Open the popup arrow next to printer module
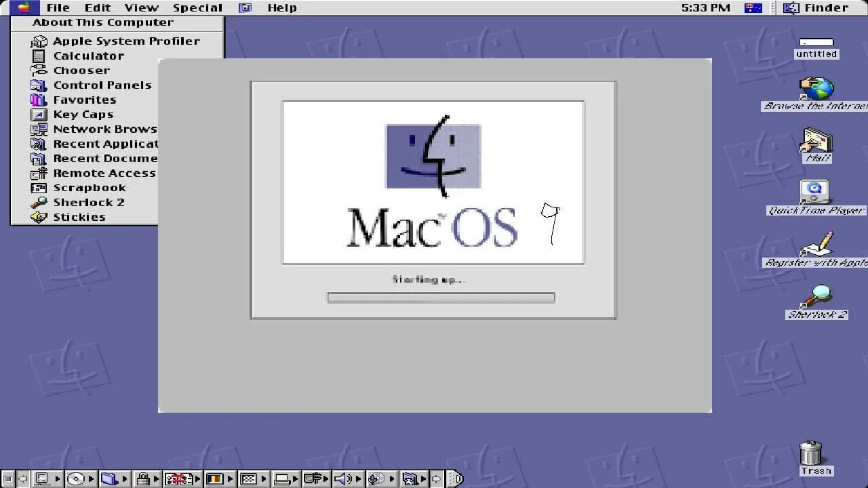The width and height of the screenshot is (868, 488). pos(296,479)
